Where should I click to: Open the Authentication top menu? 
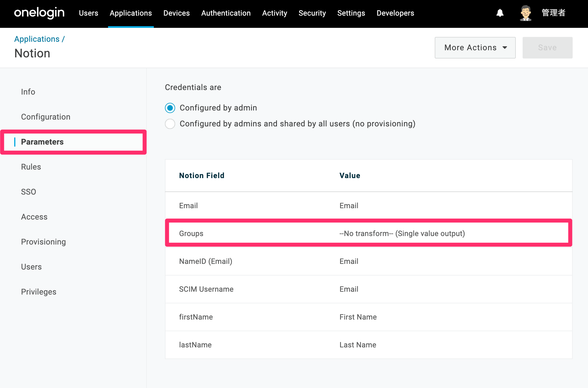point(226,13)
